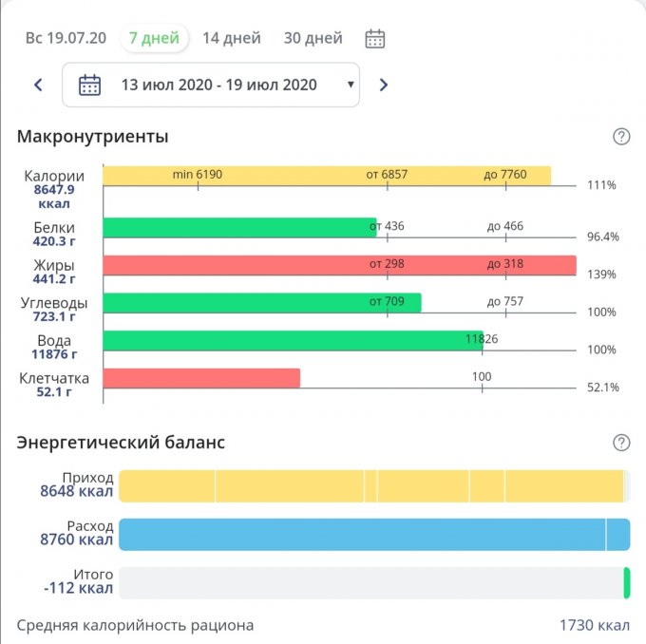This screenshot has width=646, height=644.
Task: Click the calendar icon inside date range field
Action: [89, 85]
